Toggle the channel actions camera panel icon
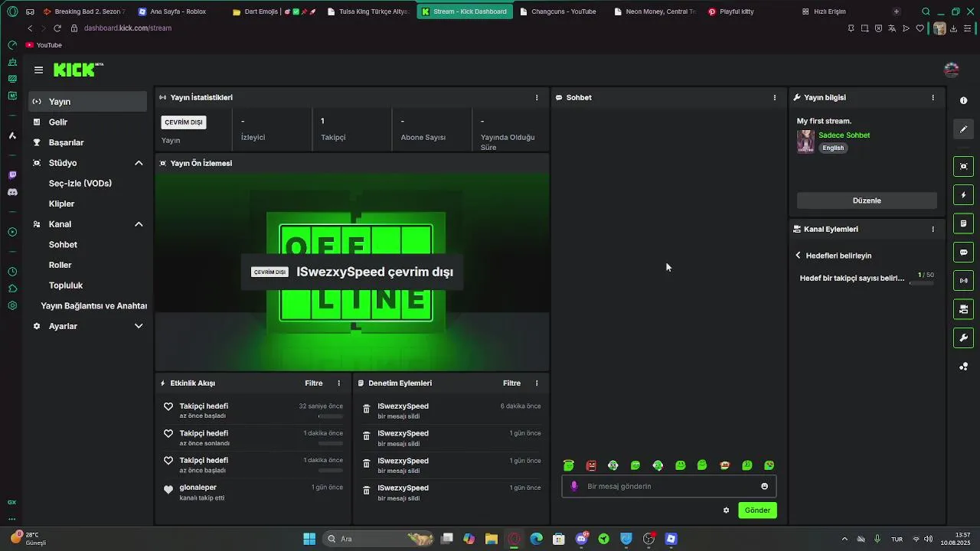 tap(963, 309)
